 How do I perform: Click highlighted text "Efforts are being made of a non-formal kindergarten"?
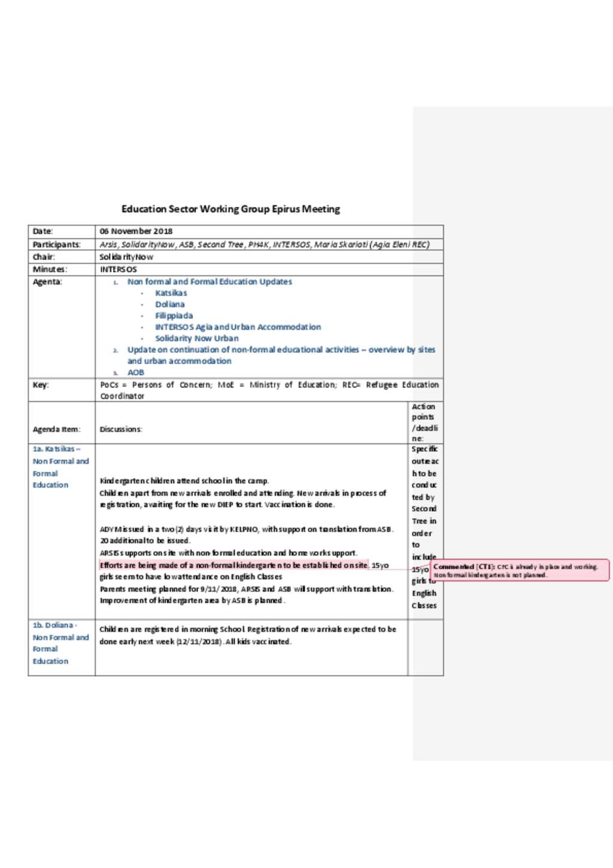click(234, 565)
